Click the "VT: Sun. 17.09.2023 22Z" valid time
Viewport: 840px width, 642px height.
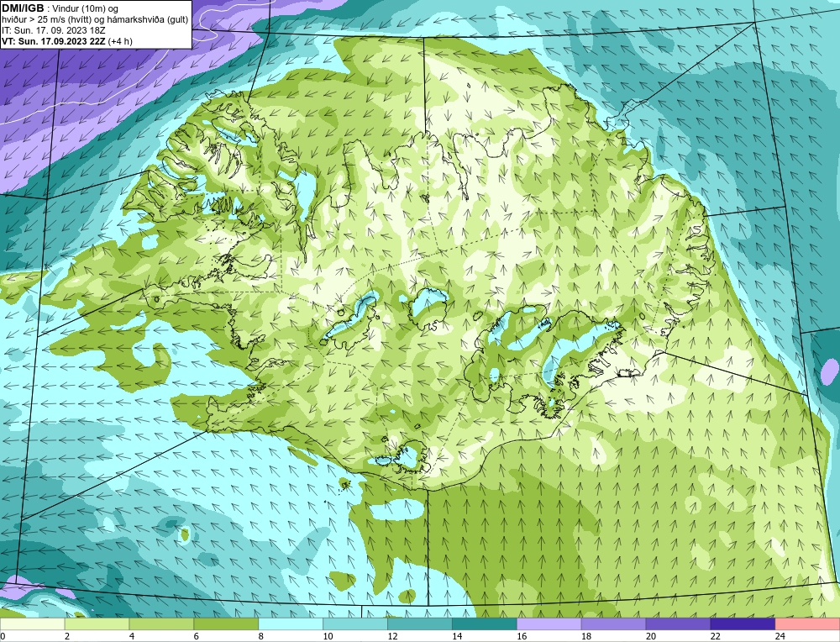point(54,41)
